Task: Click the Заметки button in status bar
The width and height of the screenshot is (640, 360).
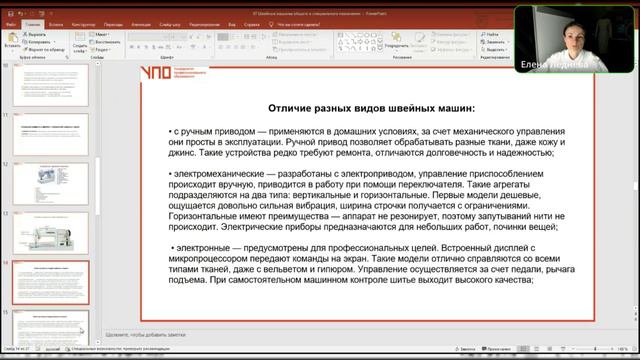Action: click(465, 349)
